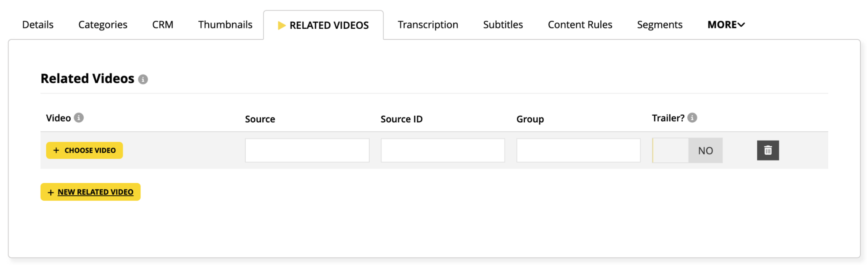Image resolution: width=868 pixels, height=266 pixels.
Task: Click the yellow play arrow on active tab
Action: (281, 25)
